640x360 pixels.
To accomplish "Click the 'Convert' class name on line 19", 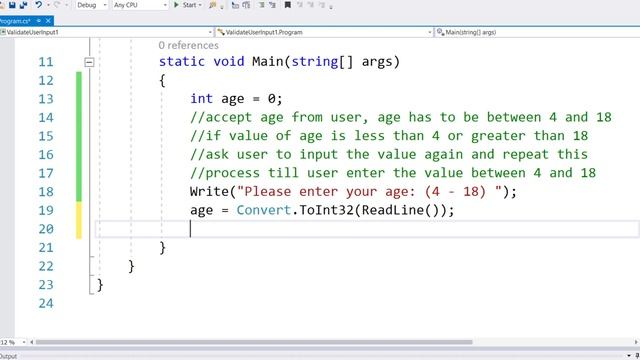I will (x=264, y=210).
